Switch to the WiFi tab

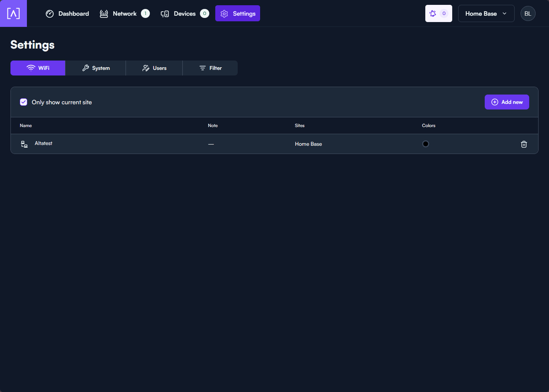tap(38, 68)
